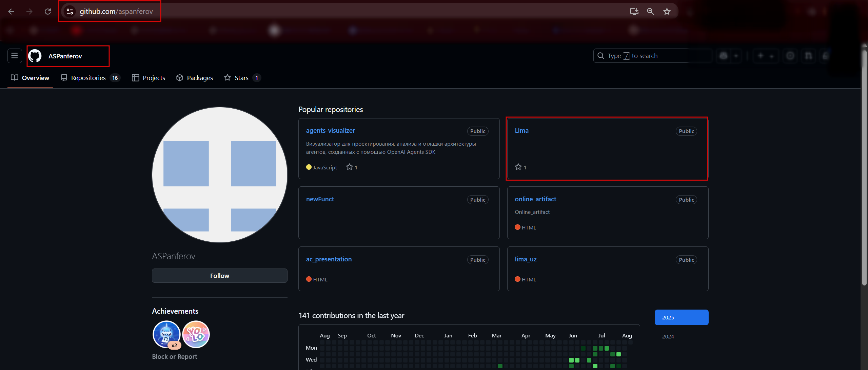Click the '141 contributions in the last year' heading

(x=351, y=315)
